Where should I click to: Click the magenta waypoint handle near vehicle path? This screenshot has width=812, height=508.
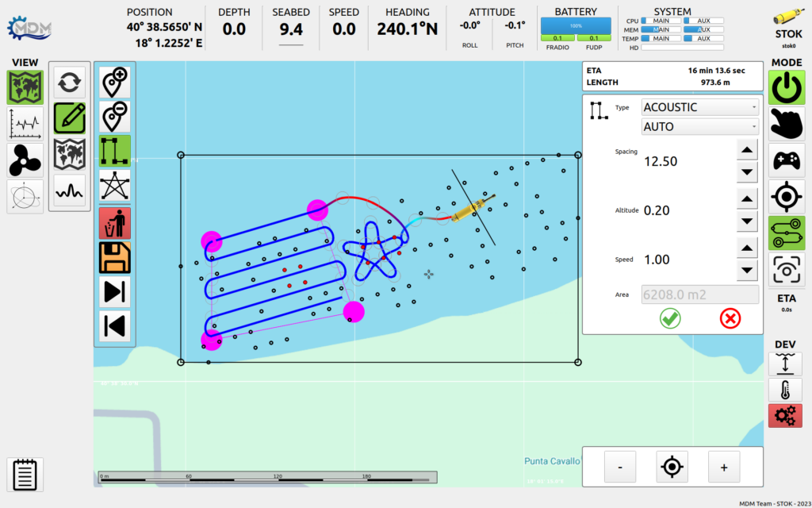coord(317,210)
